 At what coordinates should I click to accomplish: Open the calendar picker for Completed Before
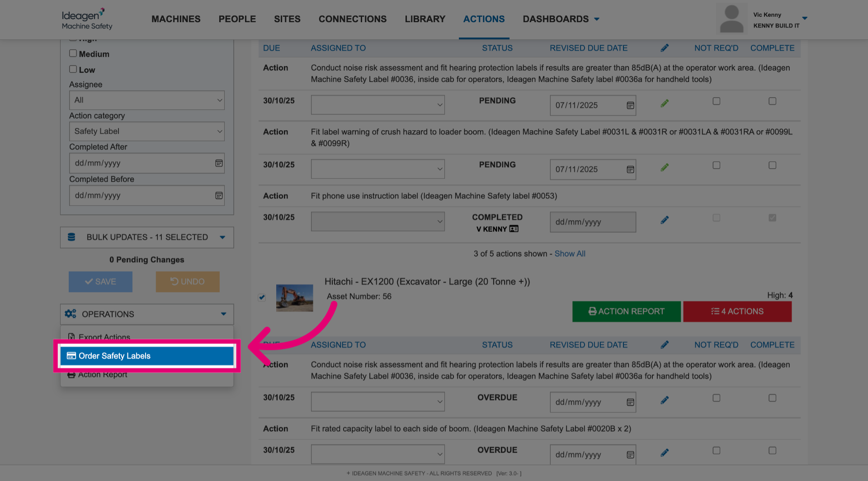click(219, 196)
